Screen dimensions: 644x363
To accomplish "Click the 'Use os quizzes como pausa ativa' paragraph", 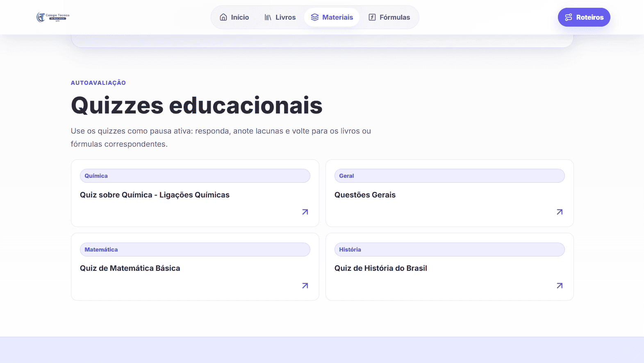I will [x=221, y=138].
